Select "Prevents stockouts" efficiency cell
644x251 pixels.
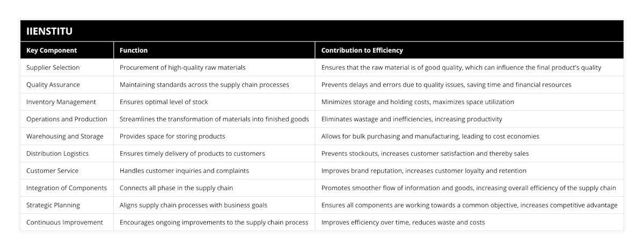pos(425,154)
